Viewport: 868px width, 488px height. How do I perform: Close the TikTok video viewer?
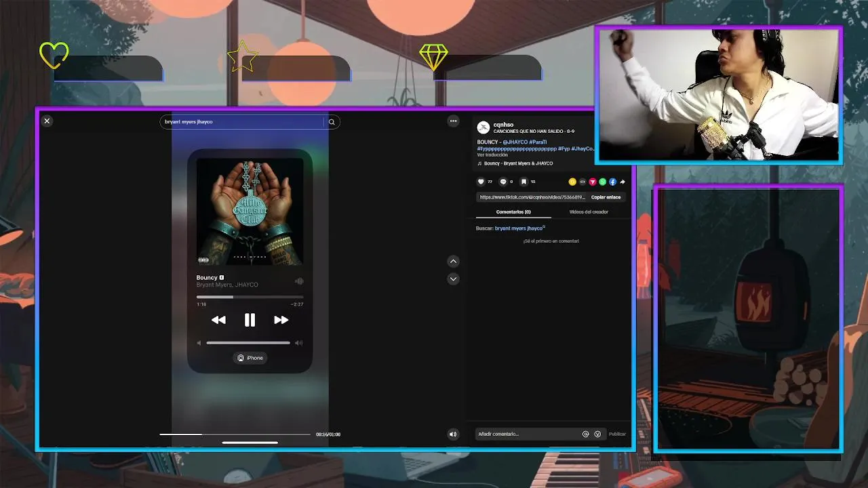click(x=47, y=121)
